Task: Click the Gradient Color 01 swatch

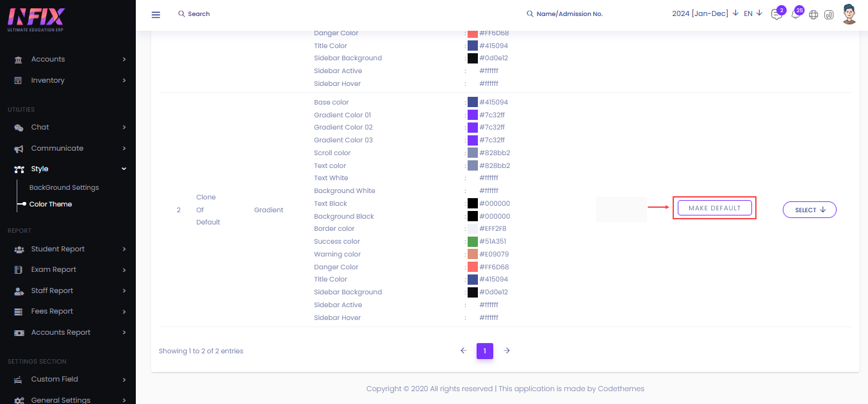Action: [473, 115]
